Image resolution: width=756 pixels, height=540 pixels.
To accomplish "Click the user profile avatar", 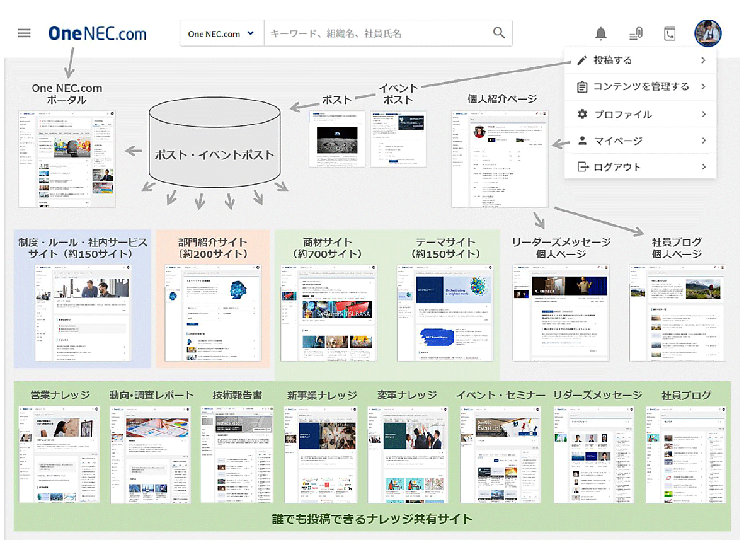I will coord(708,33).
